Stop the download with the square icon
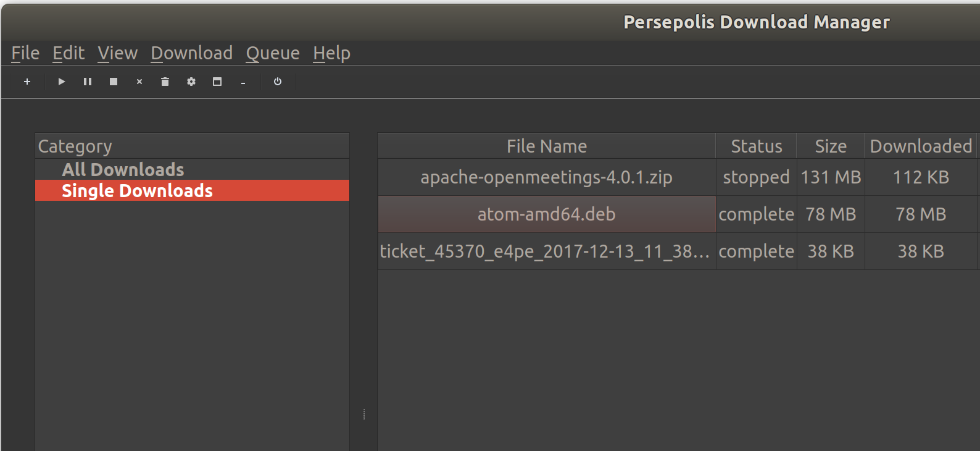Viewport: 980px width, 451px height. coord(114,82)
